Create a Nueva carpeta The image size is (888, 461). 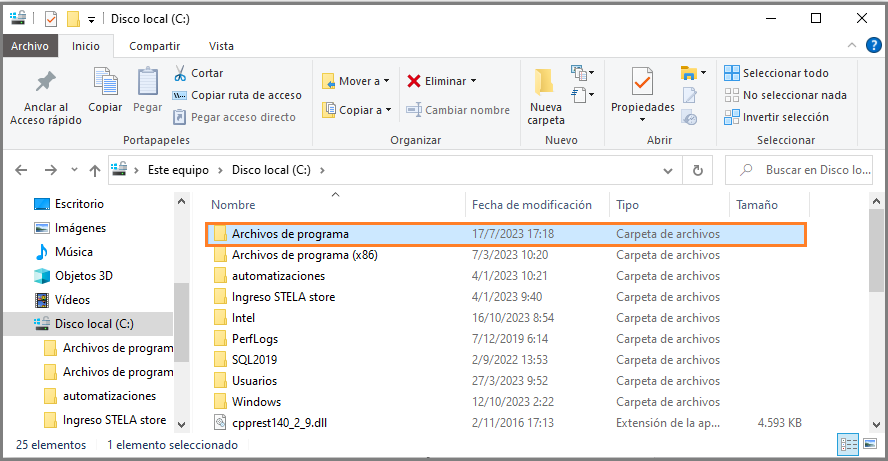coord(545,97)
